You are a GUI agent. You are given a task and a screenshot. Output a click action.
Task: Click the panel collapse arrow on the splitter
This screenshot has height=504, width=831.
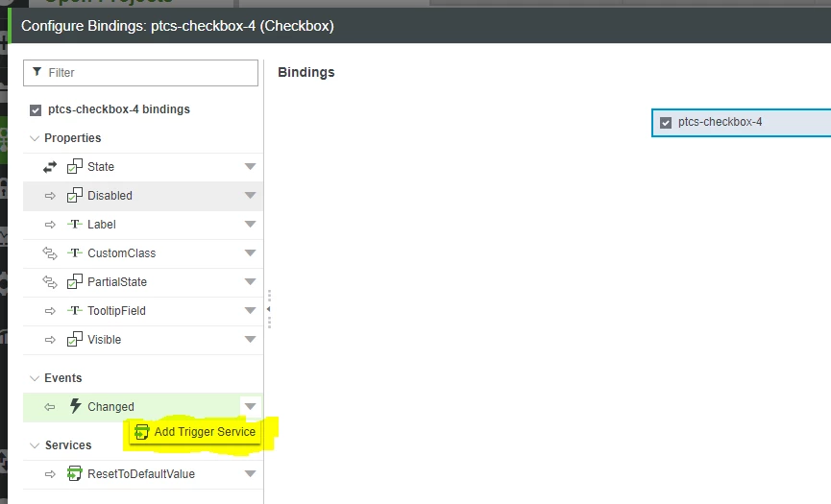(x=269, y=309)
